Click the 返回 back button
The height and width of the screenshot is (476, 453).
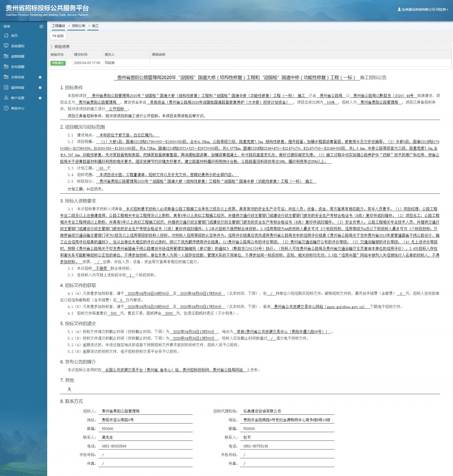[58, 36]
